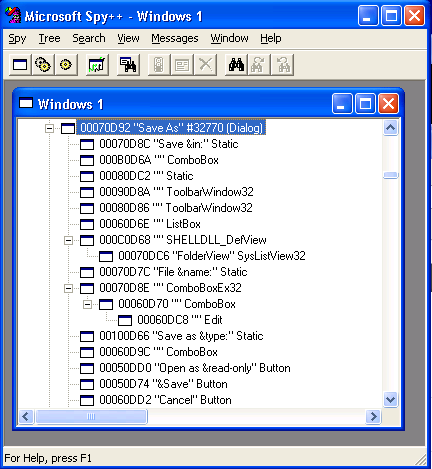
Task: Click the Windows 1 child window icon
Action: [x=26, y=103]
